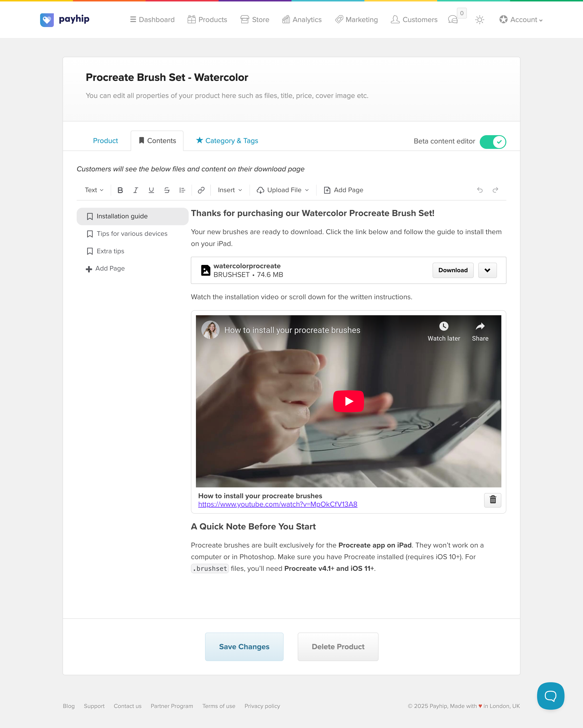
Task: Open Upload File dropdown
Action: pyautogui.click(x=283, y=190)
